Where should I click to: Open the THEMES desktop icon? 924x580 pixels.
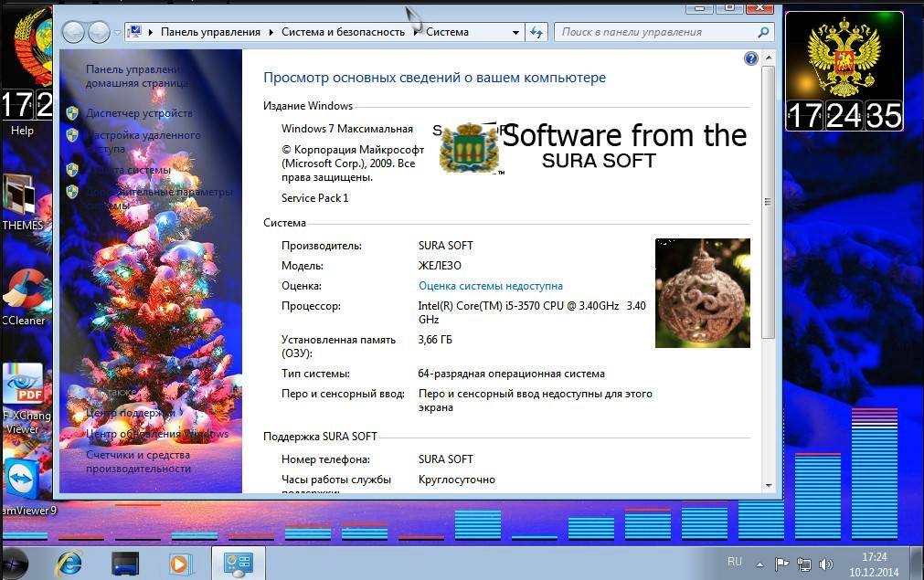point(24,202)
